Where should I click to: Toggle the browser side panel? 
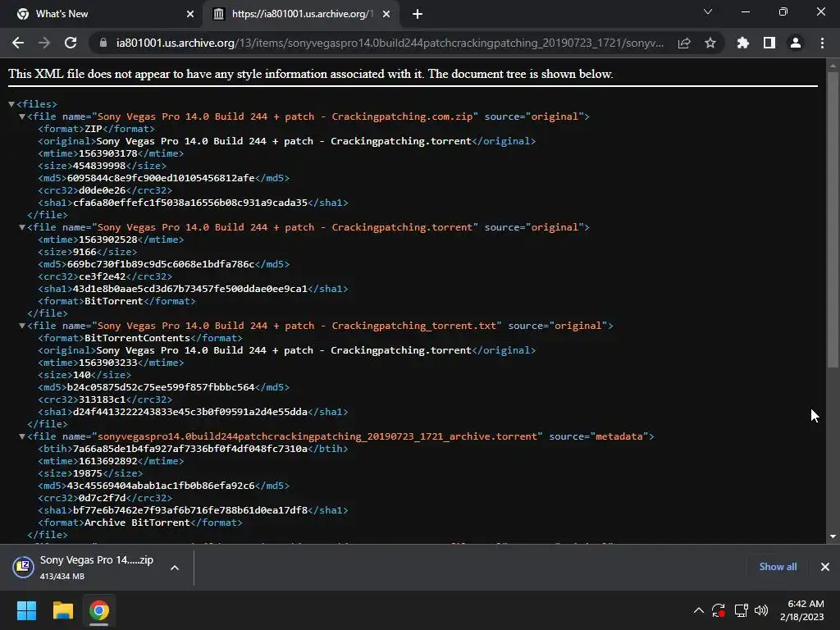(769, 43)
